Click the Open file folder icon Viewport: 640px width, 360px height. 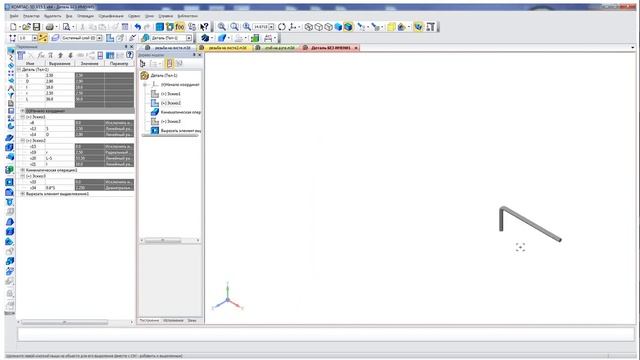[x=26, y=27]
